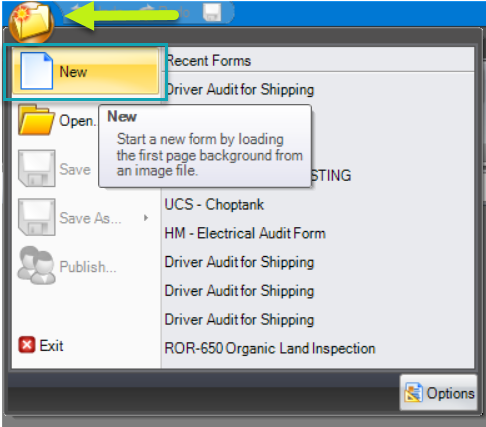486x427 pixels.
Task: Click the Recent Forms header
Action: 209,60
